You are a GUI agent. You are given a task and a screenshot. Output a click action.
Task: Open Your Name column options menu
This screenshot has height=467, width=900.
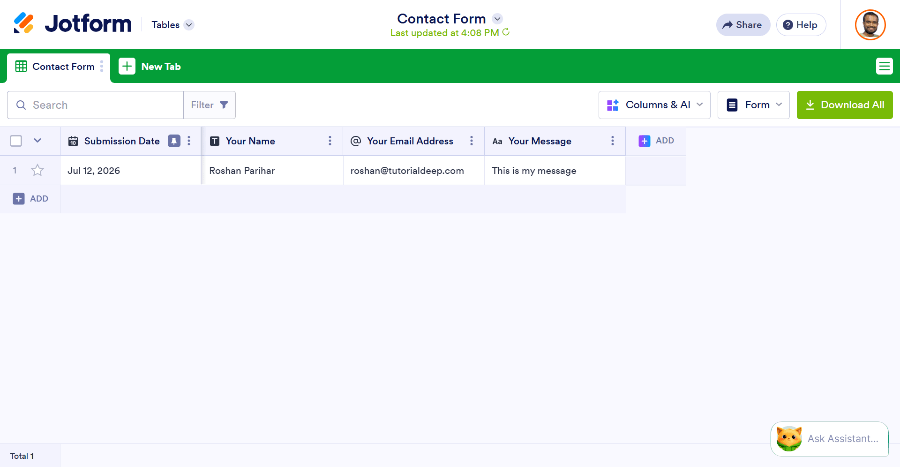[x=330, y=141]
